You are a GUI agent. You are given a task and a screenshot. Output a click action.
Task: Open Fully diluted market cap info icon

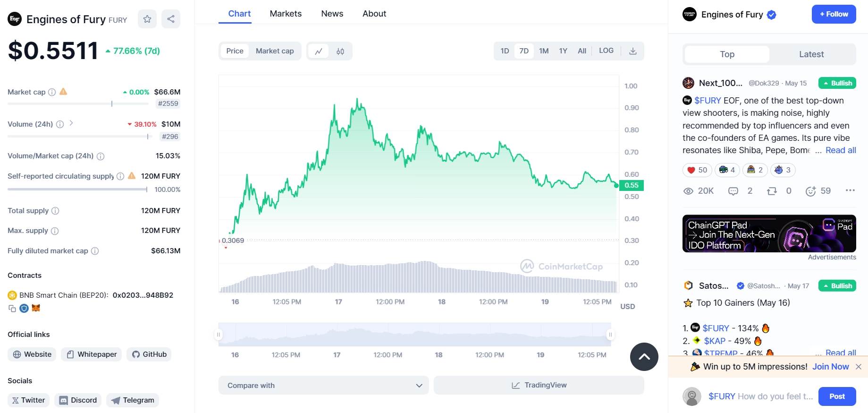[95, 251]
